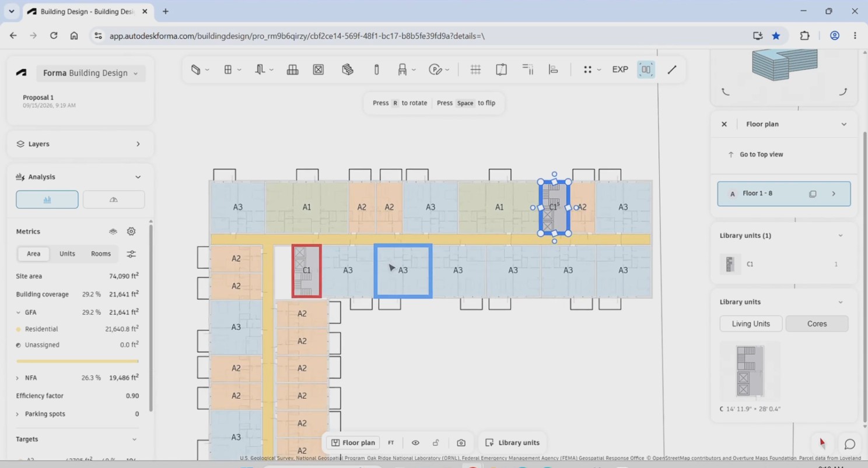Open the comments chat bubble icon
868x468 pixels.
(850, 445)
